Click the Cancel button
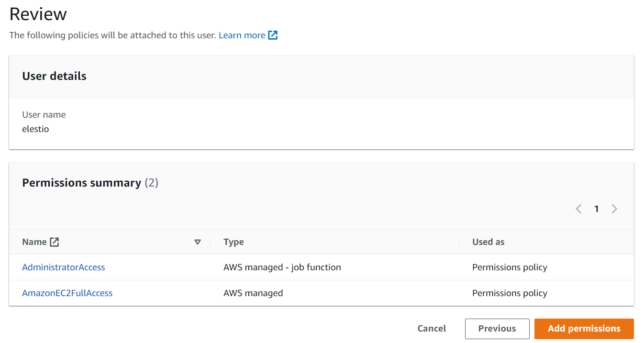The image size is (644, 343). pyautogui.click(x=432, y=329)
